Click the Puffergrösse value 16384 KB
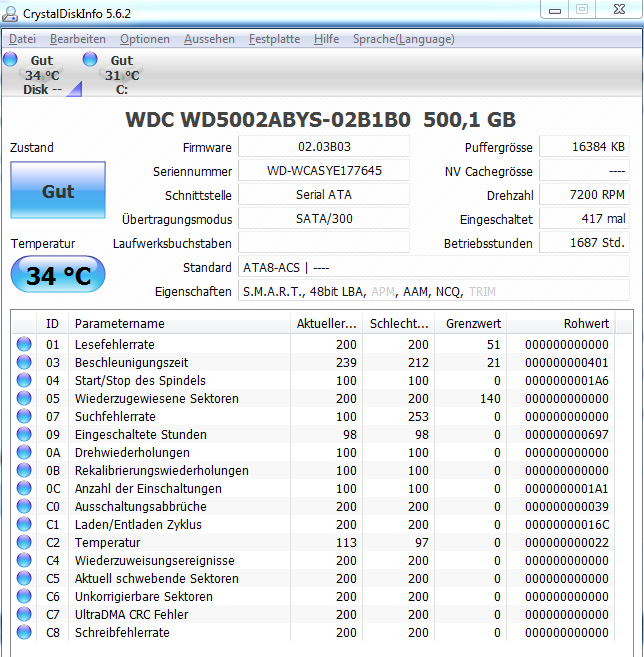This screenshot has width=644, height=657. [585, 147]
